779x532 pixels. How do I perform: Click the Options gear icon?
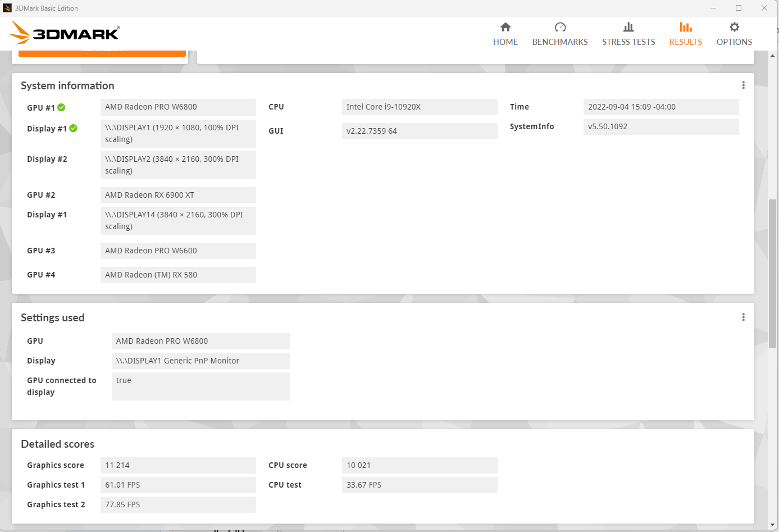pos(734,27)
